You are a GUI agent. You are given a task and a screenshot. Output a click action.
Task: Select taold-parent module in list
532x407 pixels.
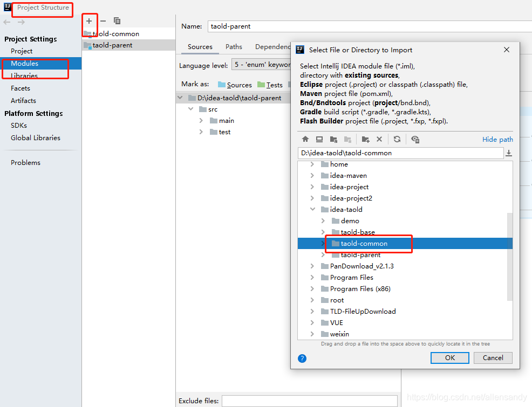pyautogui.click(x=128, y=45)
